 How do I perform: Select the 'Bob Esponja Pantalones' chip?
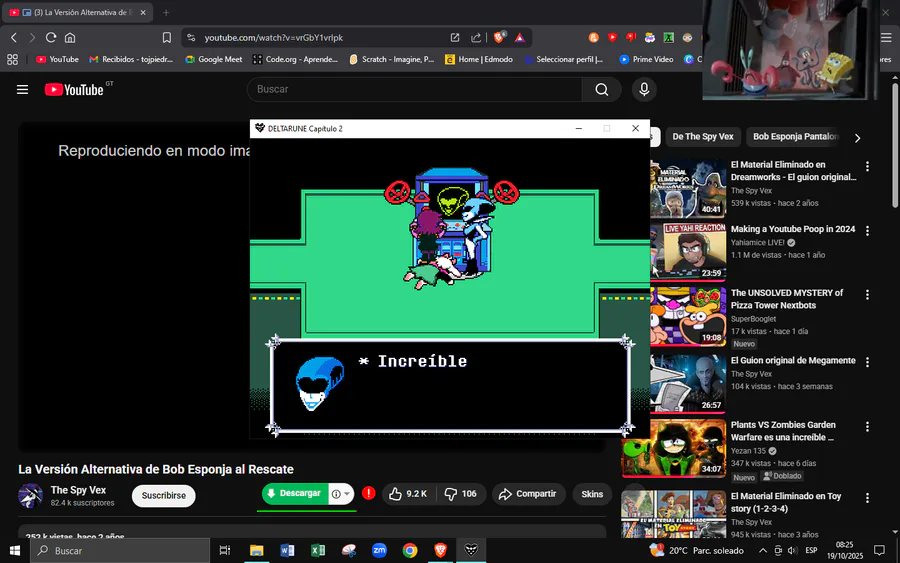(795, 137)
